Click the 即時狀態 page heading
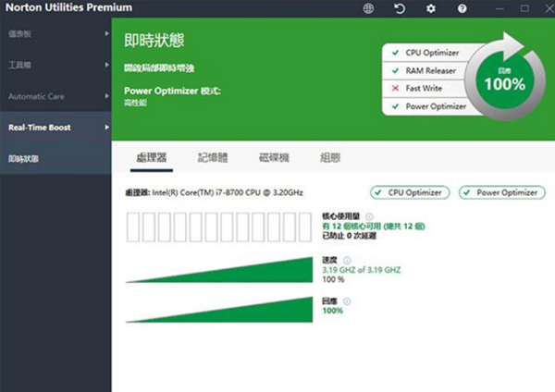 click(154, 41)
